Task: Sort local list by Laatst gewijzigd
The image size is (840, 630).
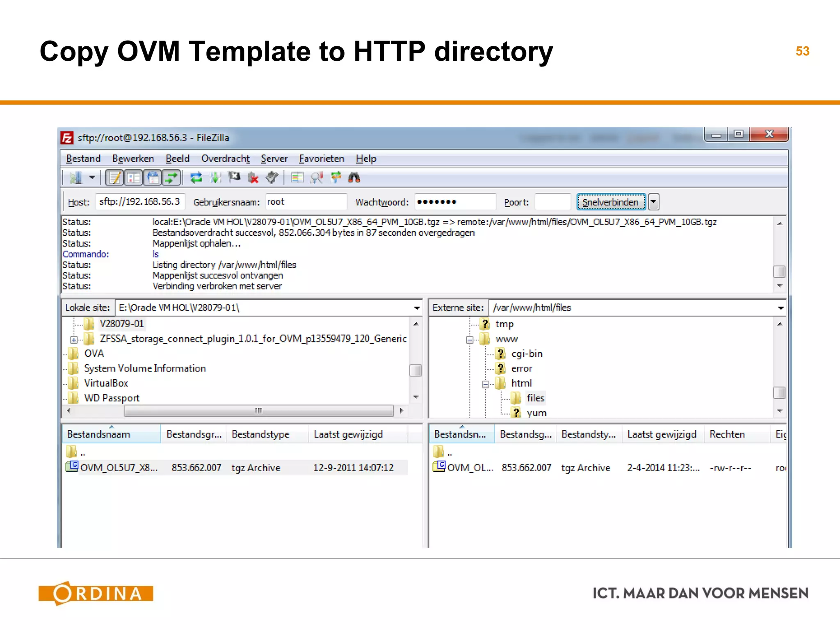Action: [x=358, y=434]
